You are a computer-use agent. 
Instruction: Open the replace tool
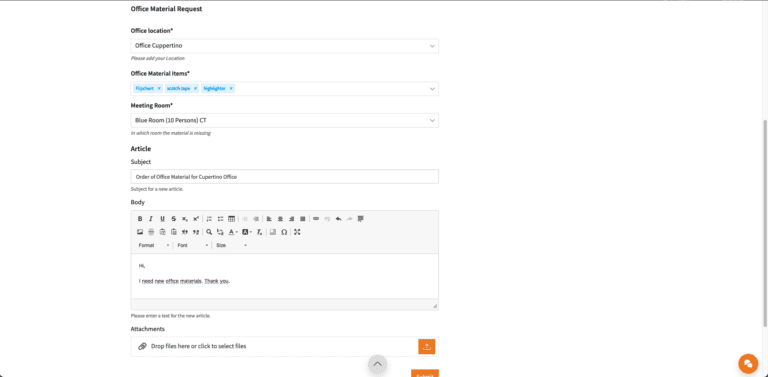tap(220, 232)
